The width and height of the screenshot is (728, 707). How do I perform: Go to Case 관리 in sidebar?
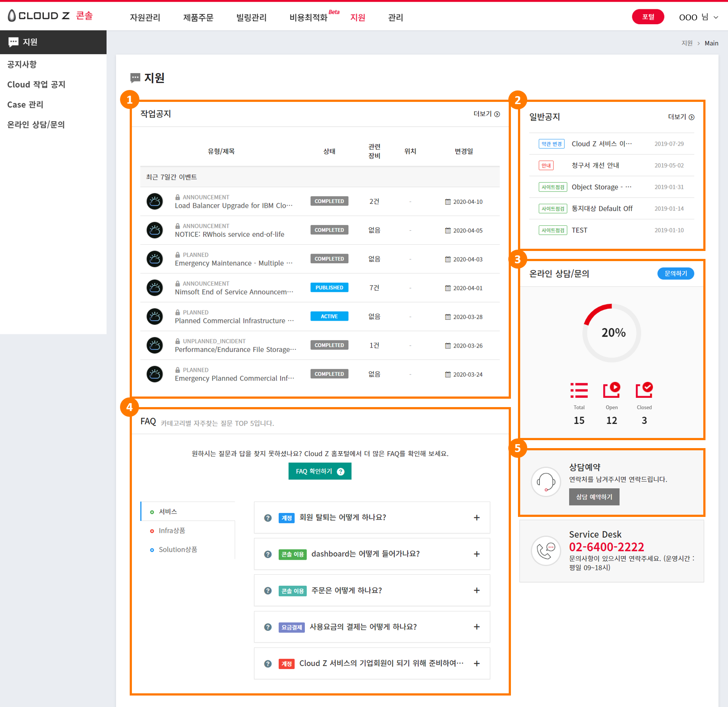(25, 105)
